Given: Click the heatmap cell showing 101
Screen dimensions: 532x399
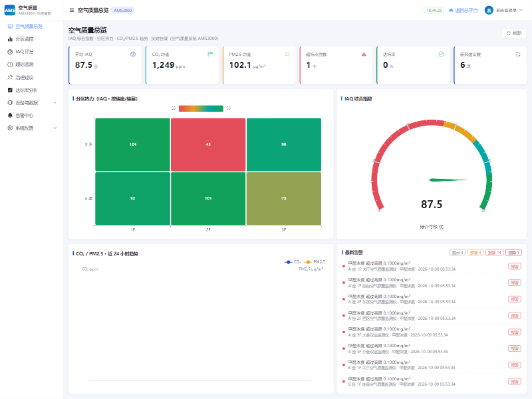Looking at the screenshot, I should point(208,198).
